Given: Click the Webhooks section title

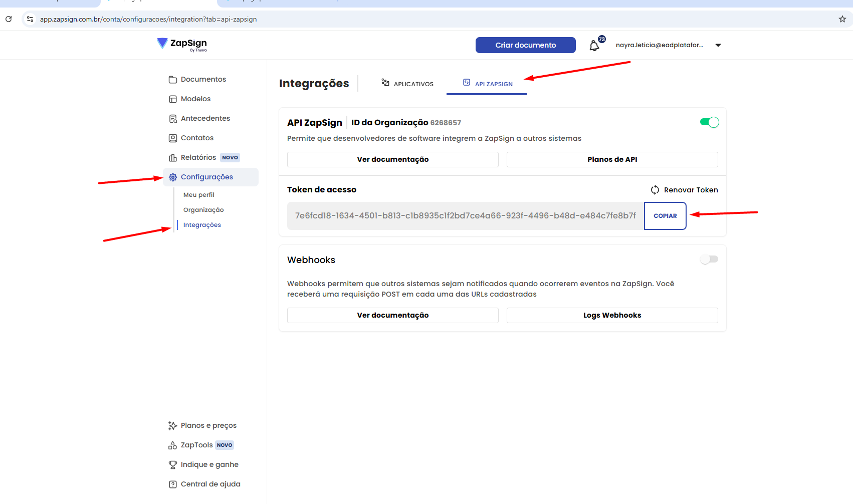Looking at the screenshot, I should (311, 260).
